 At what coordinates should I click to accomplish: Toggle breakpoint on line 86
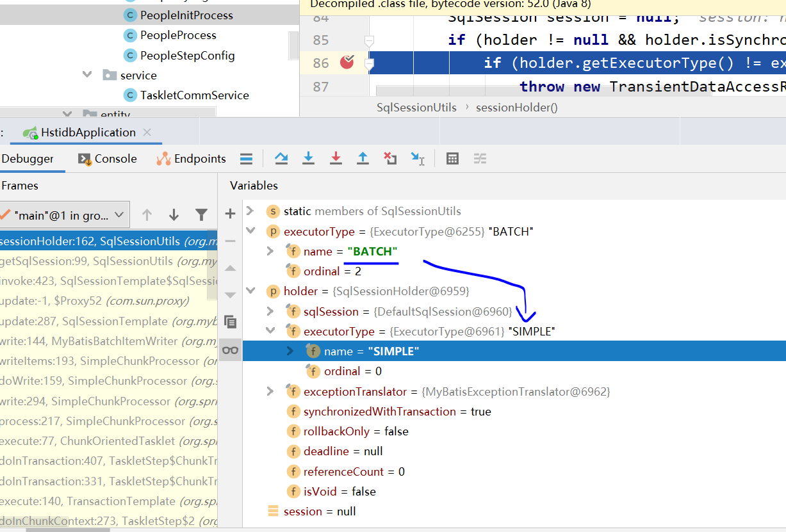point(347,62)
